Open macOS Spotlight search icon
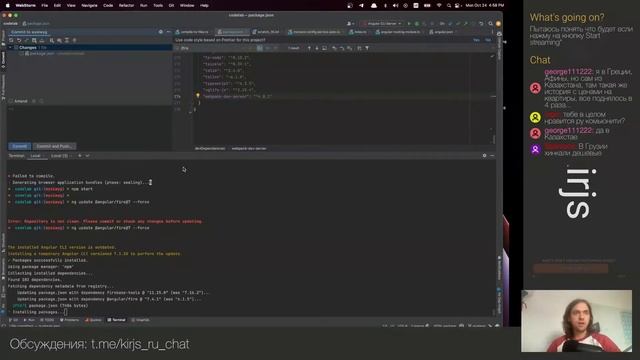640x360 pixels. tap(449, 6)
